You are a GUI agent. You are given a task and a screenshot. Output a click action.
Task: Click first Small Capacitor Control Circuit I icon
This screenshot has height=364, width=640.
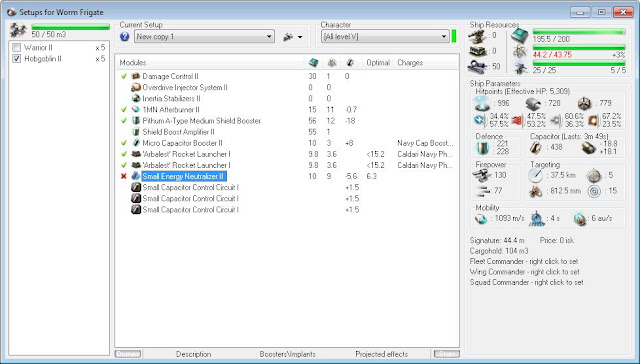click(x=136, y=187)
